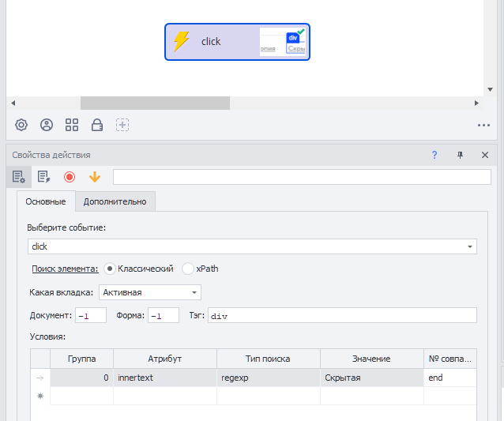The width and height of the screenshot is (504, 421).
Task: Select the innertext attribute cell
Action: [x=165, y=378]
